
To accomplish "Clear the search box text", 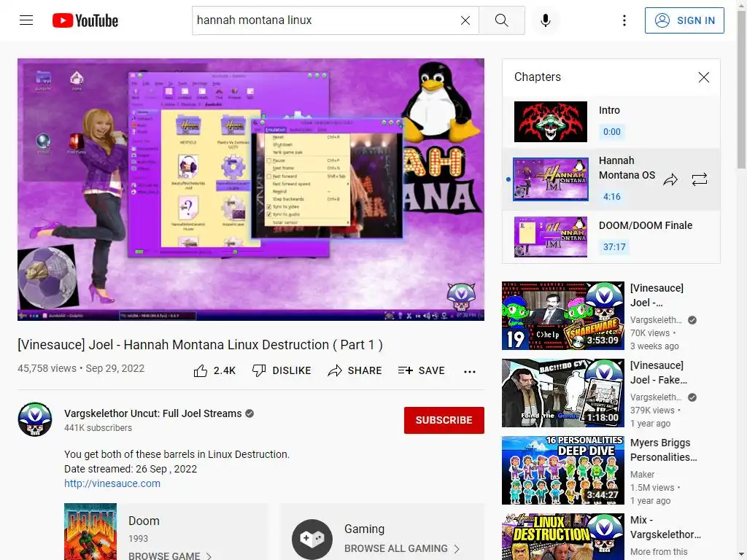I will tap(465, 20).
